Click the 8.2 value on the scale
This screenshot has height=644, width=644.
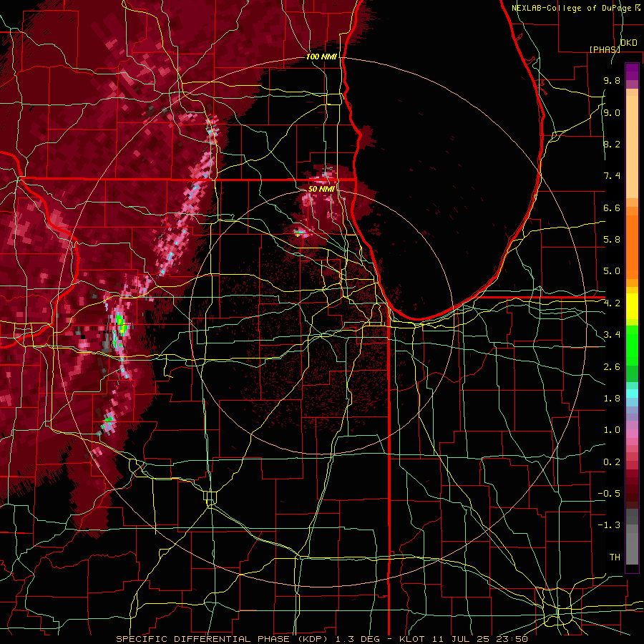[x=612, y=144]
